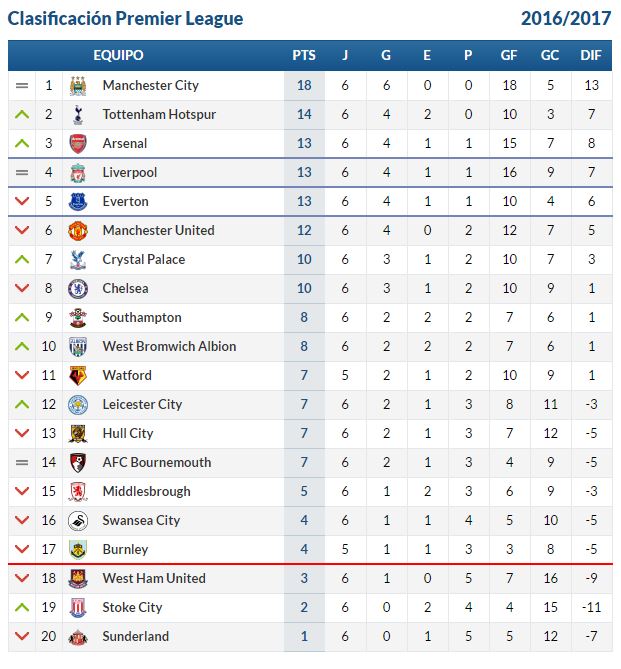
Task: Click the West Ham United crest
Action: (x=78, y=579)
